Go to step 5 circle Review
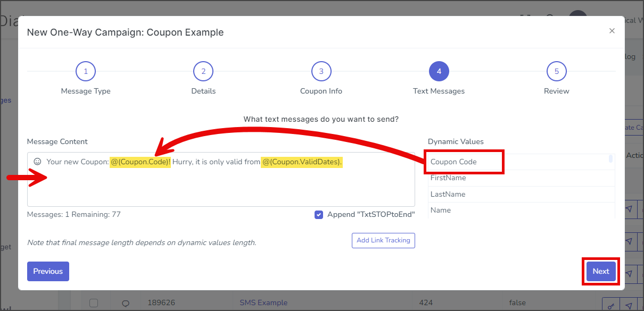Viewport: 644px width, 311px height. coord(556,71)
